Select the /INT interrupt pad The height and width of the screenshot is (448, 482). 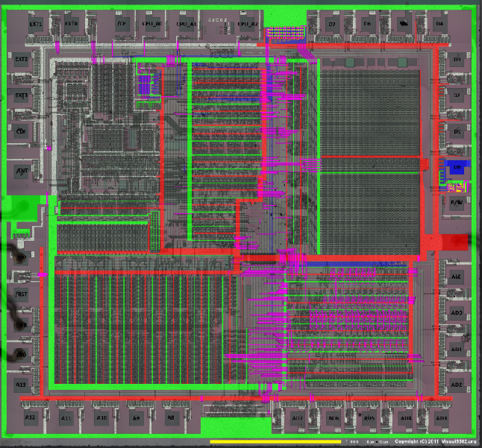(22, 170)
